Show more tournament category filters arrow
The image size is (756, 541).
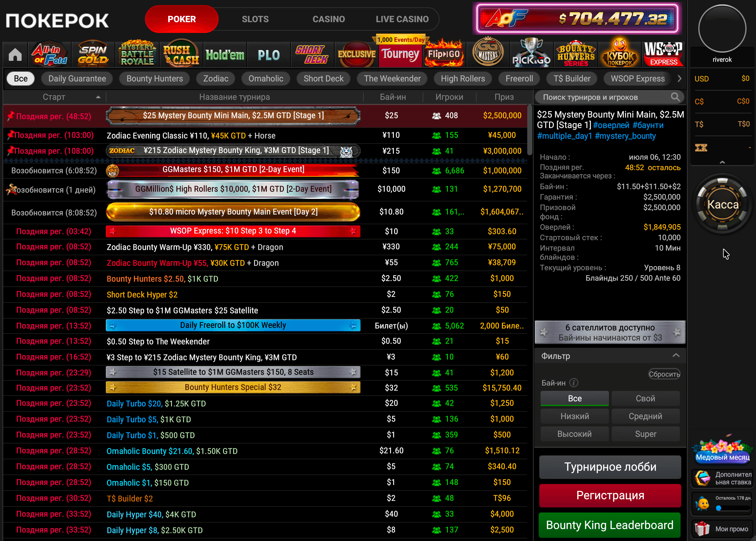(679, 79)
